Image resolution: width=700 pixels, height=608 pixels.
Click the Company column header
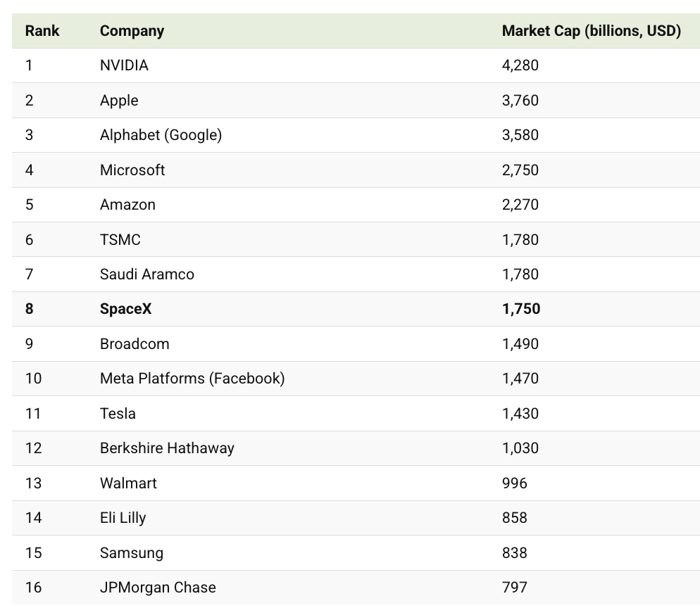(132, 31)
